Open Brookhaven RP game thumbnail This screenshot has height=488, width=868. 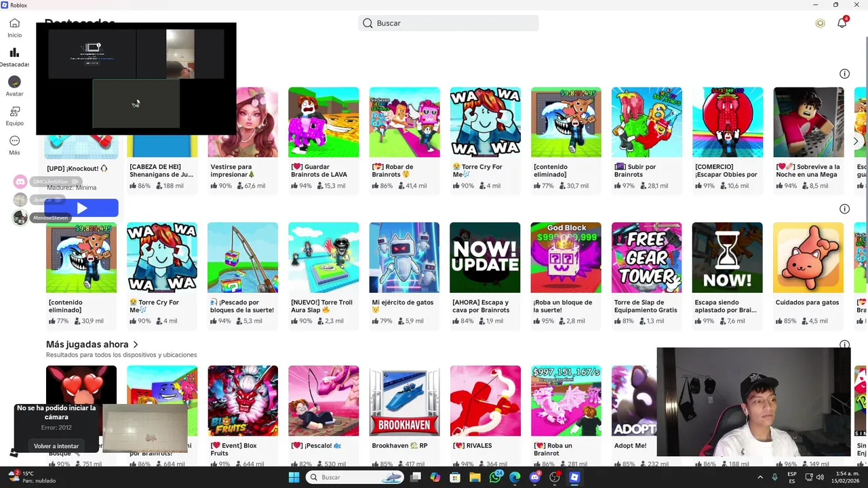tap(404, 401)
